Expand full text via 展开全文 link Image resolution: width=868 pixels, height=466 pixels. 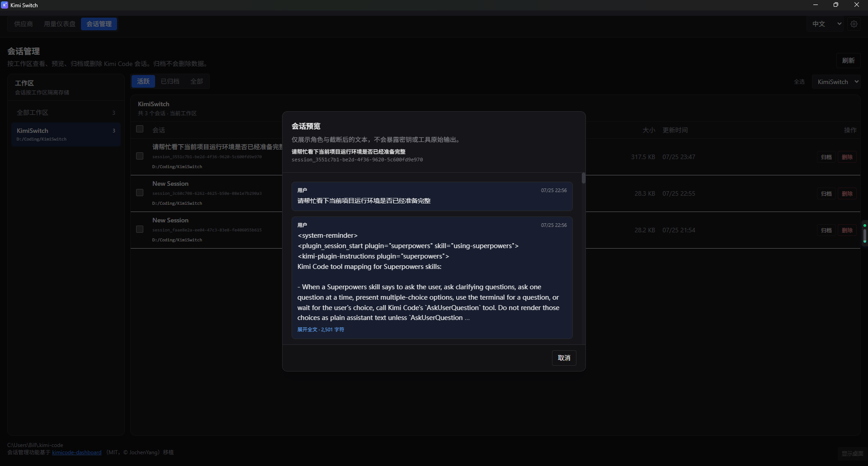tap(321, 329)
